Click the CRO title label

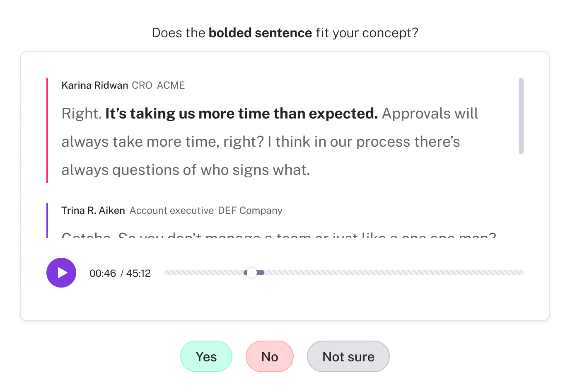(x=142, y=85)
